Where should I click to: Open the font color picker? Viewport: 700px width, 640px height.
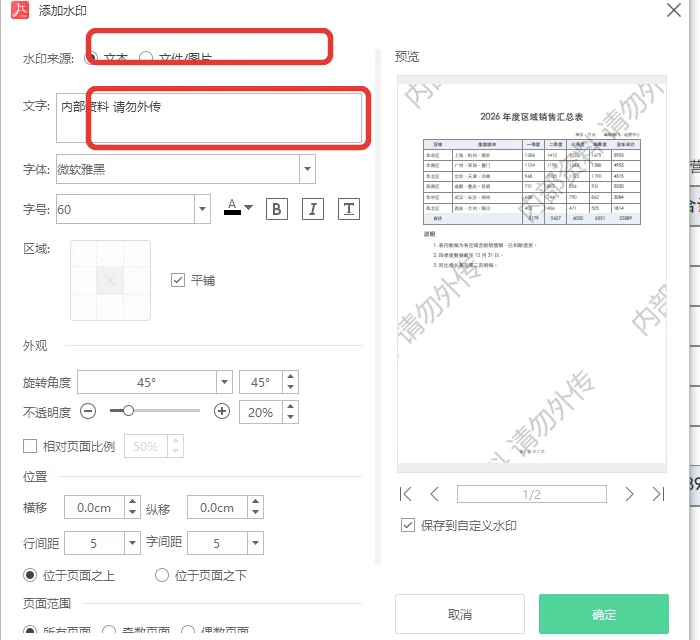(x=238, y=208)
